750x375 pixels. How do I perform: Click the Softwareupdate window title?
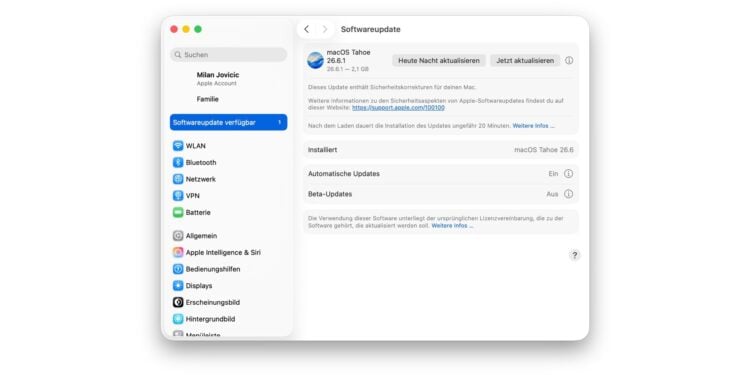click(x=371, y=29)
